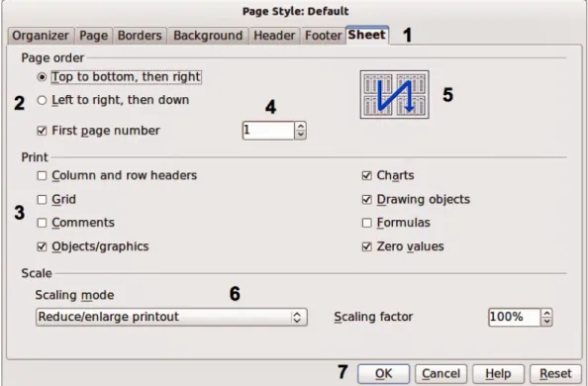Select the Background tab

208,36
